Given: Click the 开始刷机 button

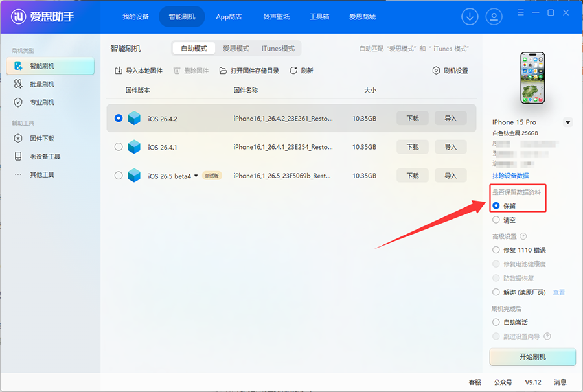Looking at the screenshot, I should (x=532, y=356).
